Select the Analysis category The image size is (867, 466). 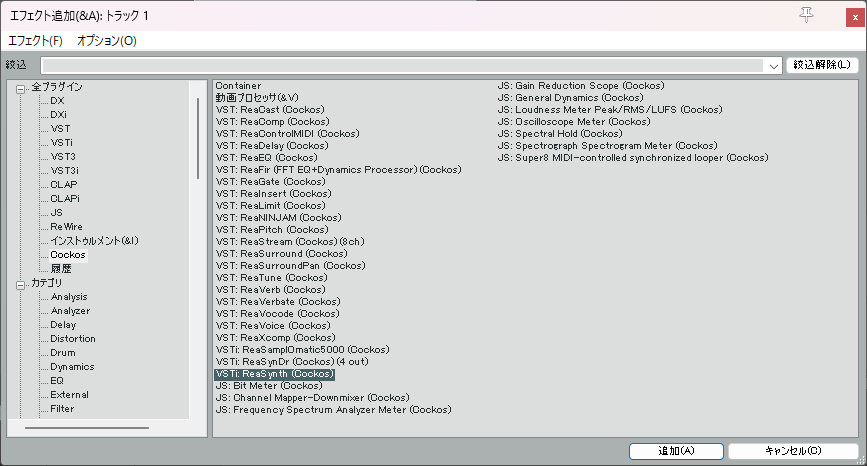tap(69, 297)
